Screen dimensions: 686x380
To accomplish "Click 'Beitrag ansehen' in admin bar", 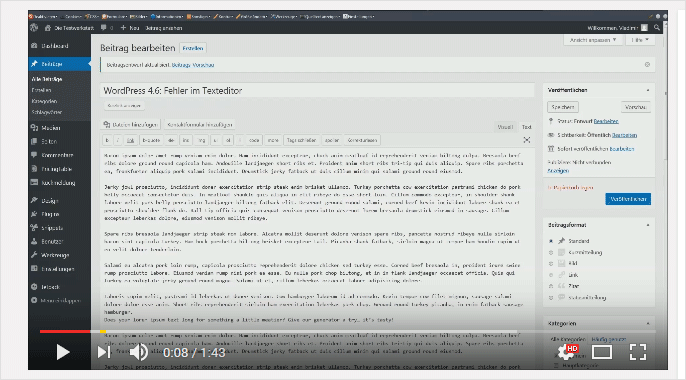I will pyautogui.click(x=164, y=28).
